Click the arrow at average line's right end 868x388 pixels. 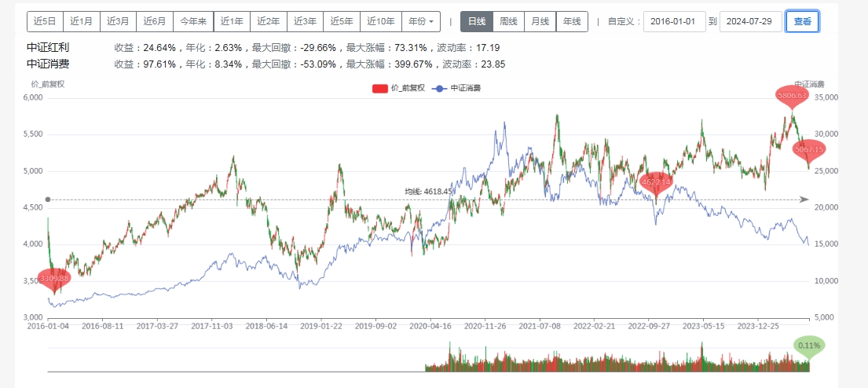pyautogui.click(x=804, y=199)
